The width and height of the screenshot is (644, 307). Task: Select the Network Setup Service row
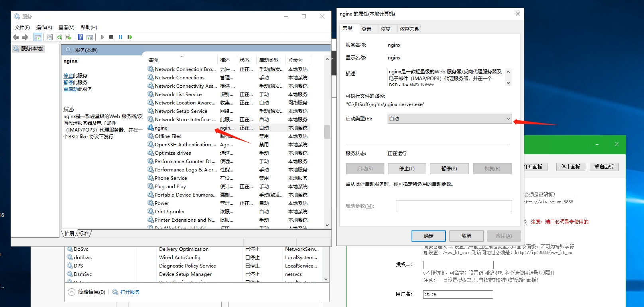[228, 111]
